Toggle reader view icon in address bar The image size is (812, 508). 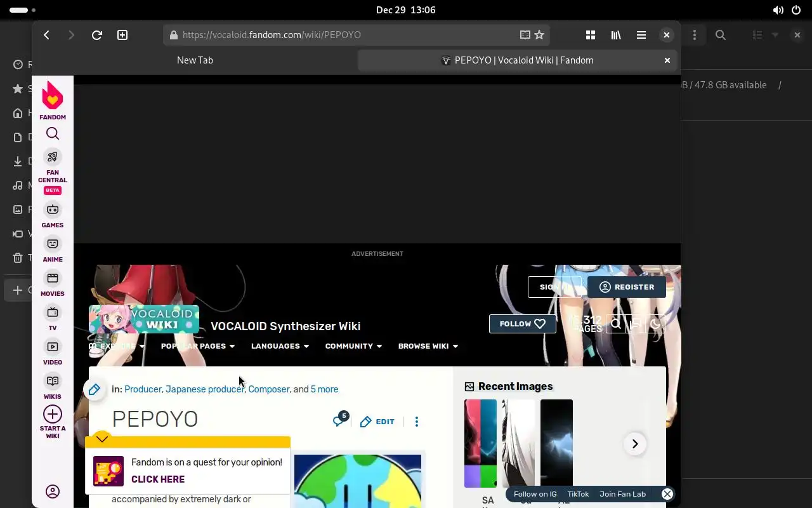click(525, 35)
